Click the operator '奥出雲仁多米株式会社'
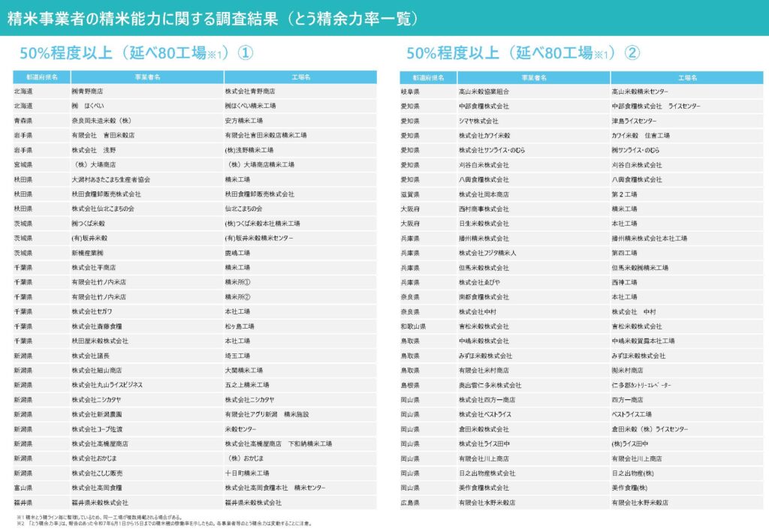 coord(490,386)
